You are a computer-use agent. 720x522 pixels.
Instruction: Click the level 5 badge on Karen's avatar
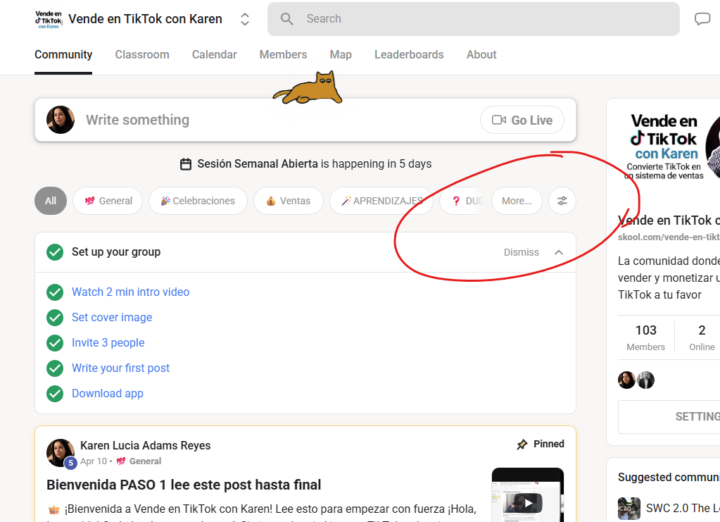click(70, 463)
